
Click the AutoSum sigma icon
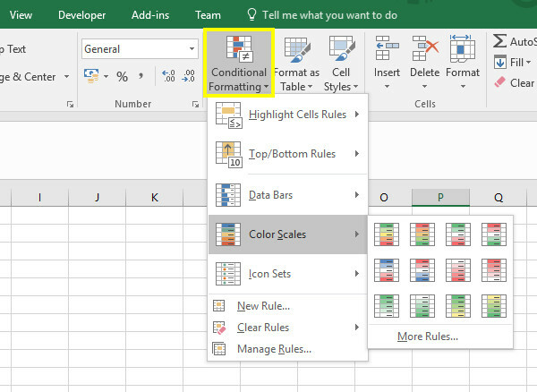(499, 41)
